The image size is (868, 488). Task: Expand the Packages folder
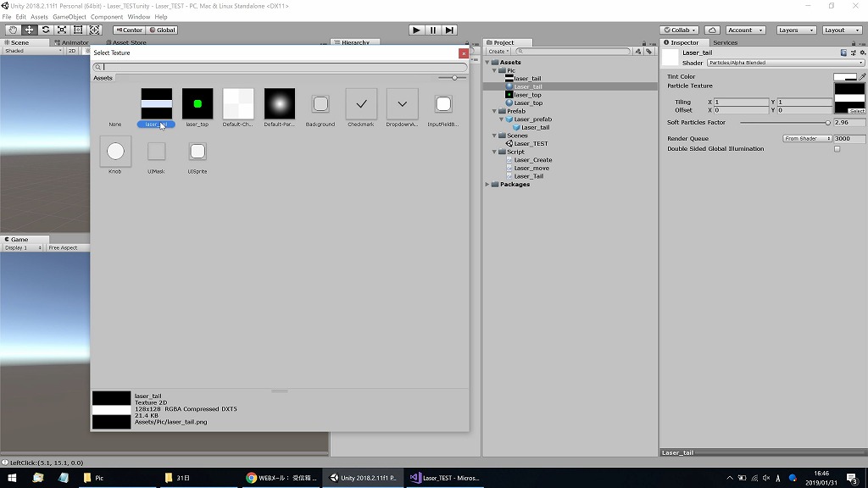[x=487, y=184]
